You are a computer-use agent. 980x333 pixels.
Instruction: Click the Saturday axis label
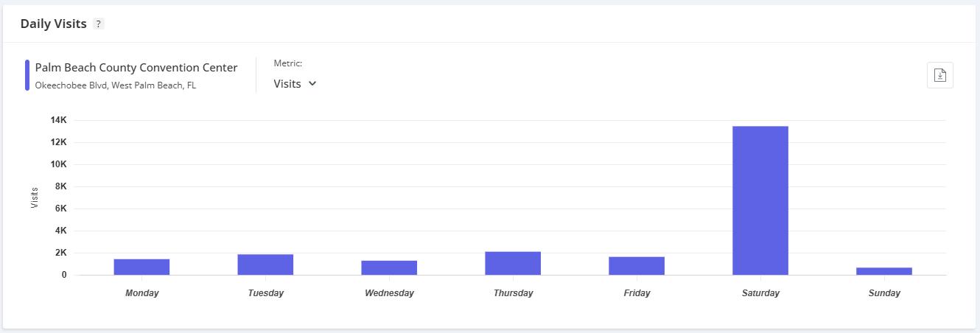tap(760, 293)
